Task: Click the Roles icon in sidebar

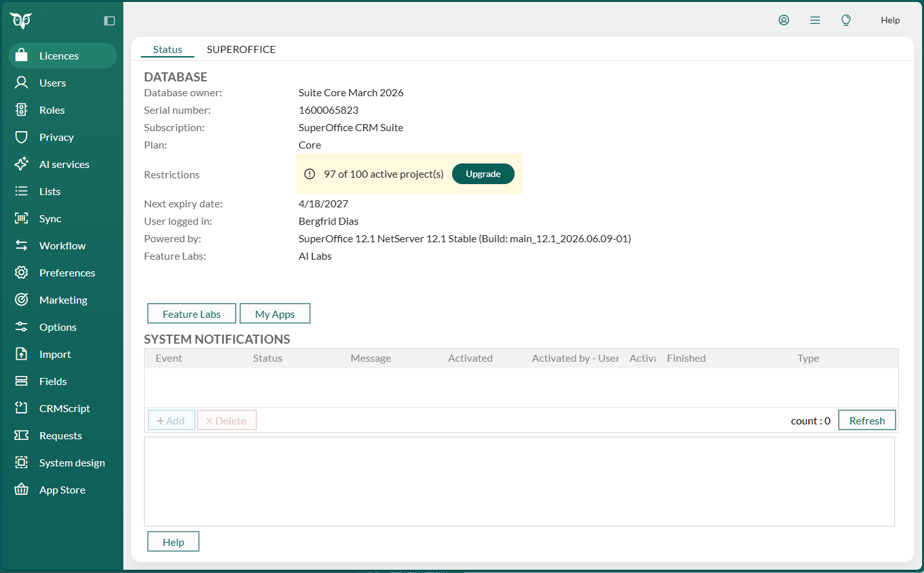Action: [x=21, y=110]
